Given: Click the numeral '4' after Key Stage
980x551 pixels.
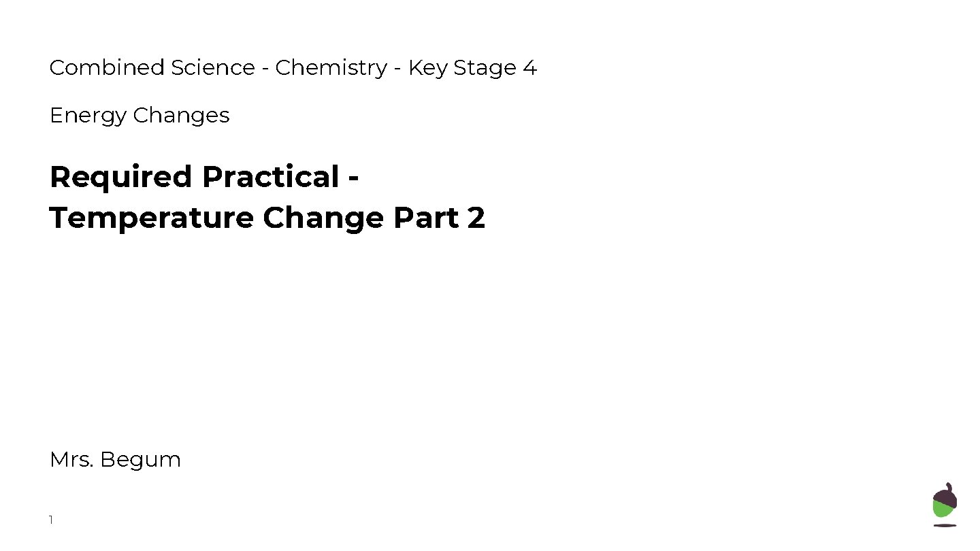Looking at the screenshot, I should coord(530,68).
